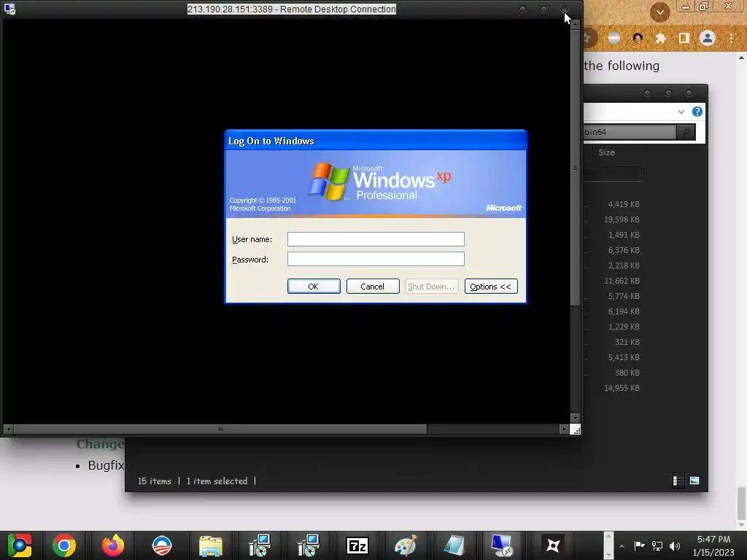Select the file with size 321 KB
The height and width of the screenshot is (560, 747).
(x=627, y=342)
